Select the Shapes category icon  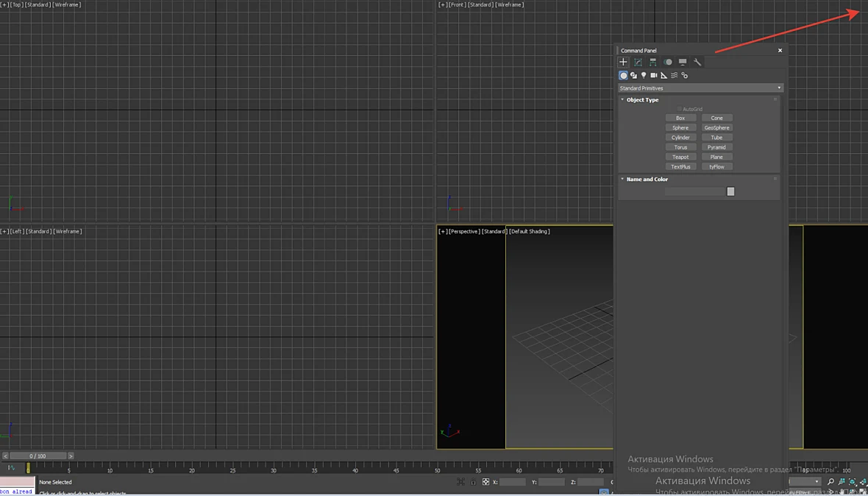tap(634, 75)
